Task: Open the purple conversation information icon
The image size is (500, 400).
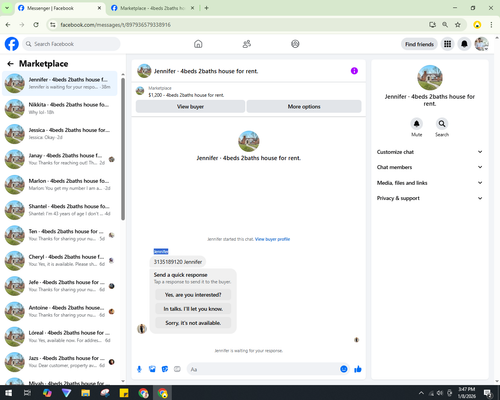Action: click(x=354, y=71)
